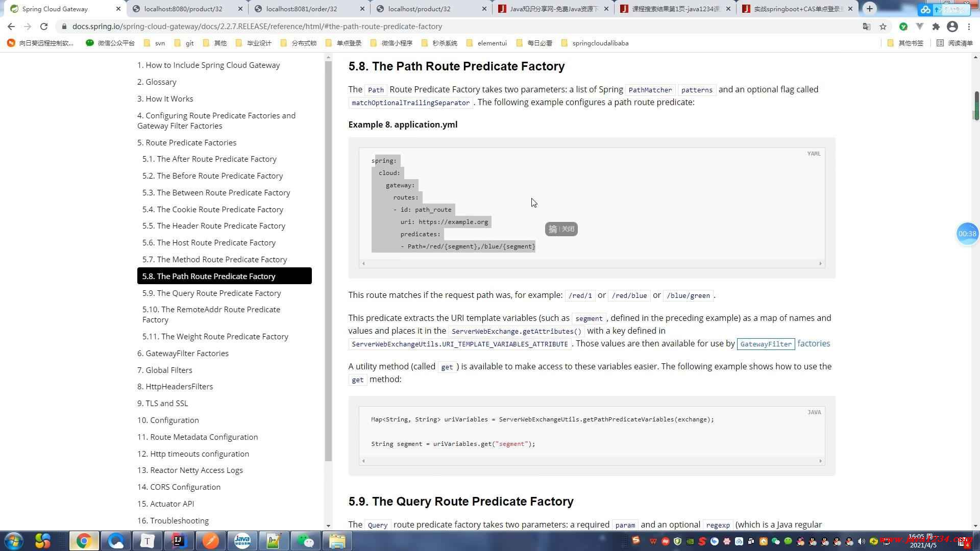Open the green checkmark browser extension

[903, 27]
